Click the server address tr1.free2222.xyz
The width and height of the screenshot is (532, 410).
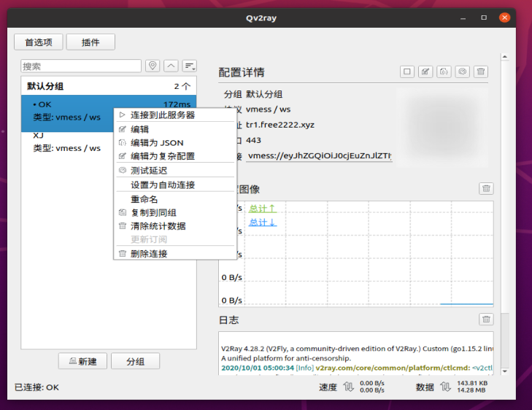point(280,125)
